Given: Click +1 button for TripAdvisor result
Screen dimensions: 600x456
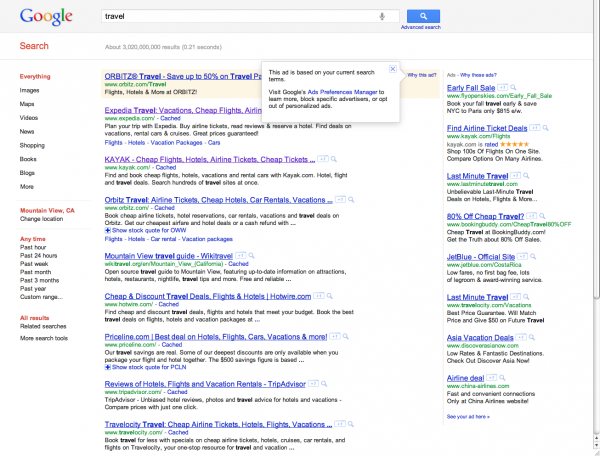Looking at the screenshot, I should 313,382.
